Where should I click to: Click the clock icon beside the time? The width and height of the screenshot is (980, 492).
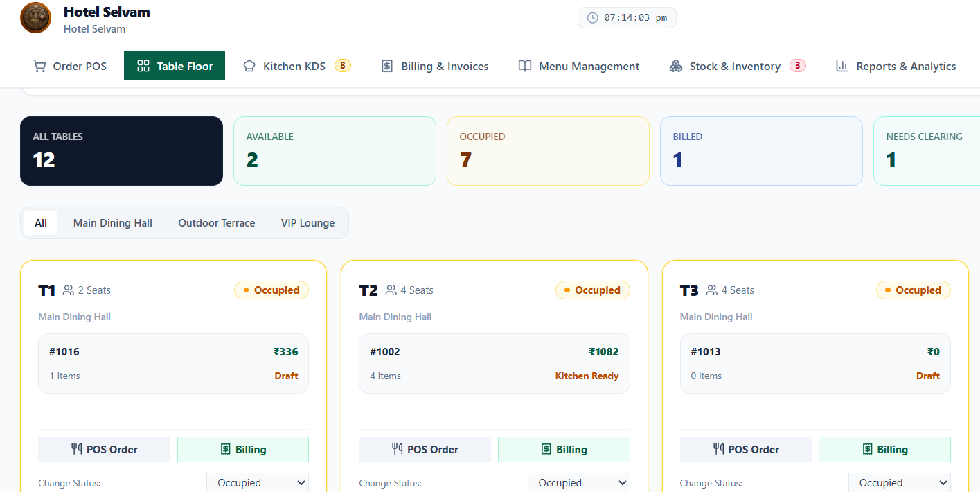592,18
